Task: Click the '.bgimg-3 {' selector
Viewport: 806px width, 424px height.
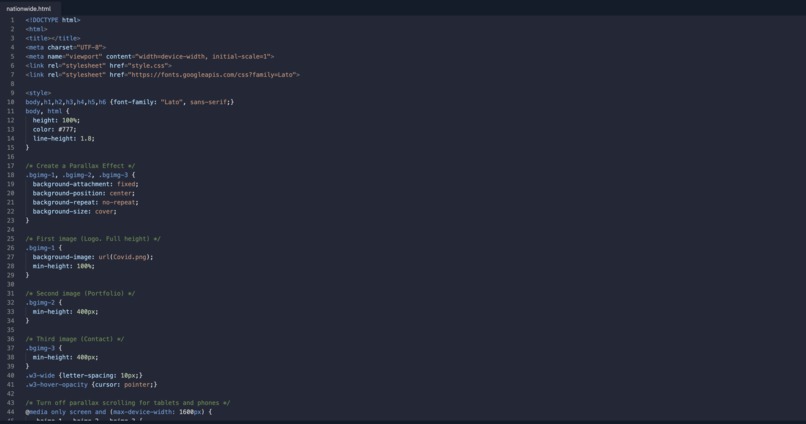Action: (x=44, y=348)
